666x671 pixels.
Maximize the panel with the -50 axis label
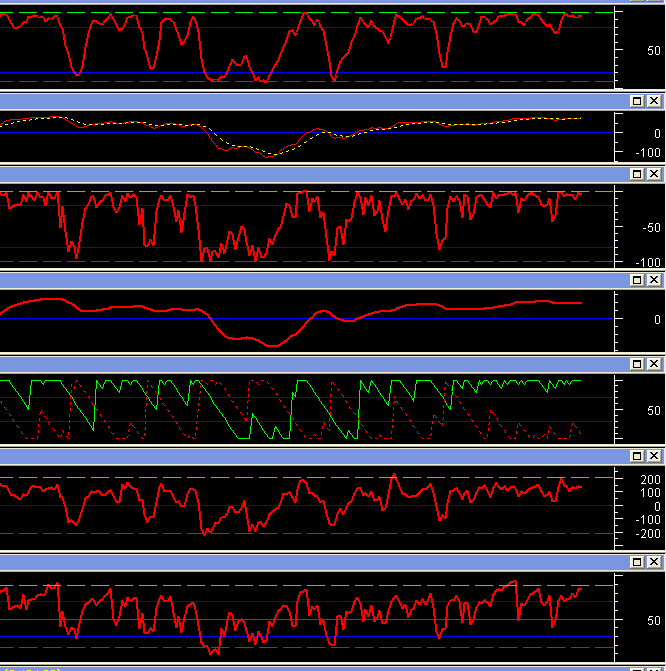click(637, 174)
